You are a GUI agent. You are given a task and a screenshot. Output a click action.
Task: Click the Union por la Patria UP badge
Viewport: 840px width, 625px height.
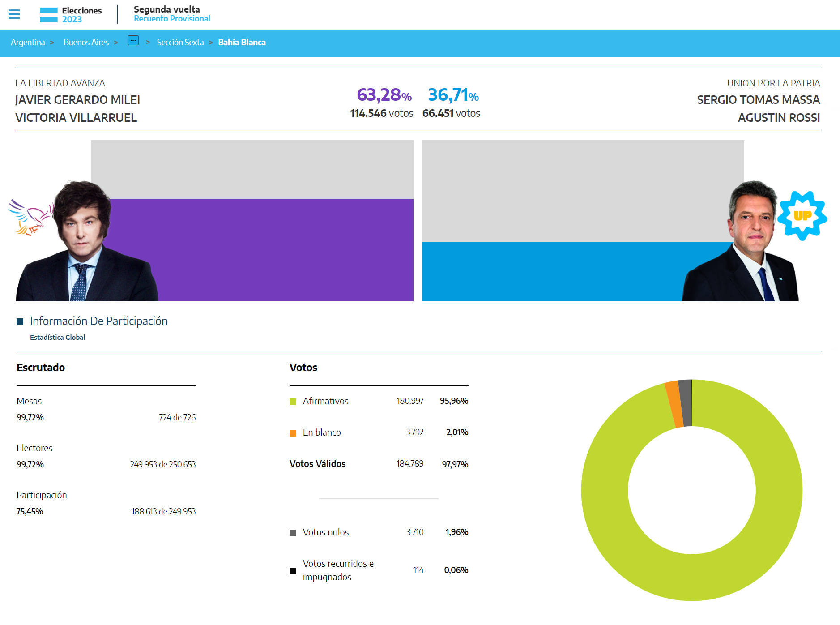click(802, 216)
